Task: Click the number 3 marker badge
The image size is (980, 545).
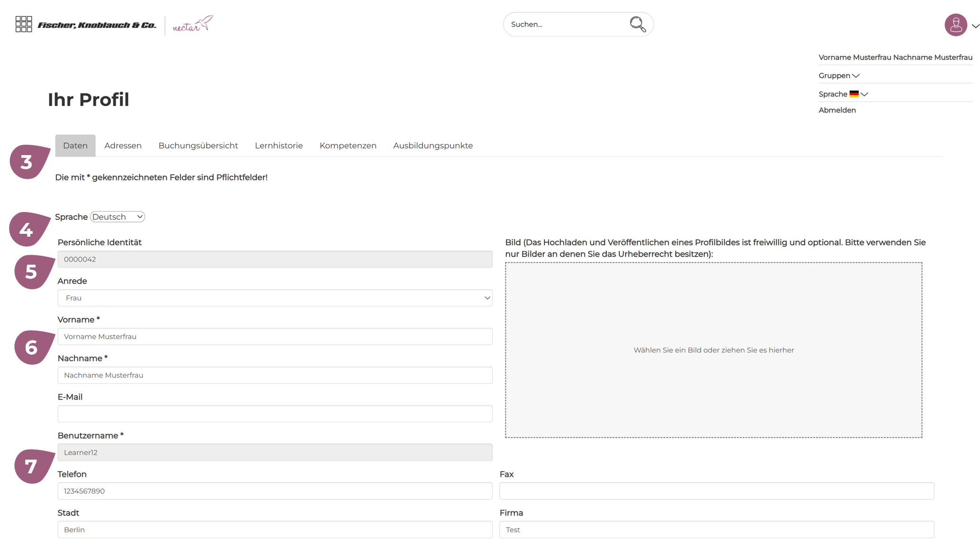Action: [27, 162]
